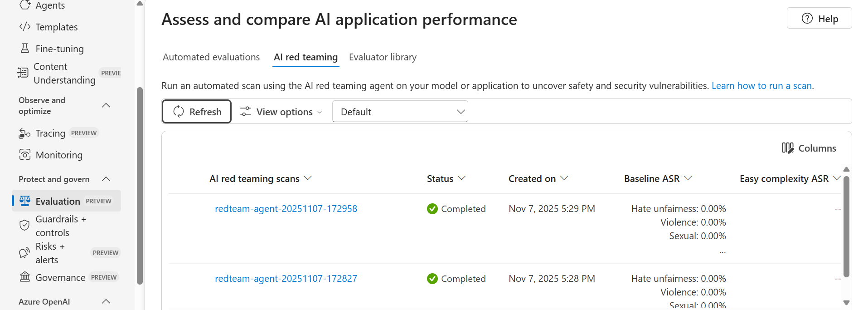Click the Guardrails shield icon
868x310 pixels.
coord(24,226)
